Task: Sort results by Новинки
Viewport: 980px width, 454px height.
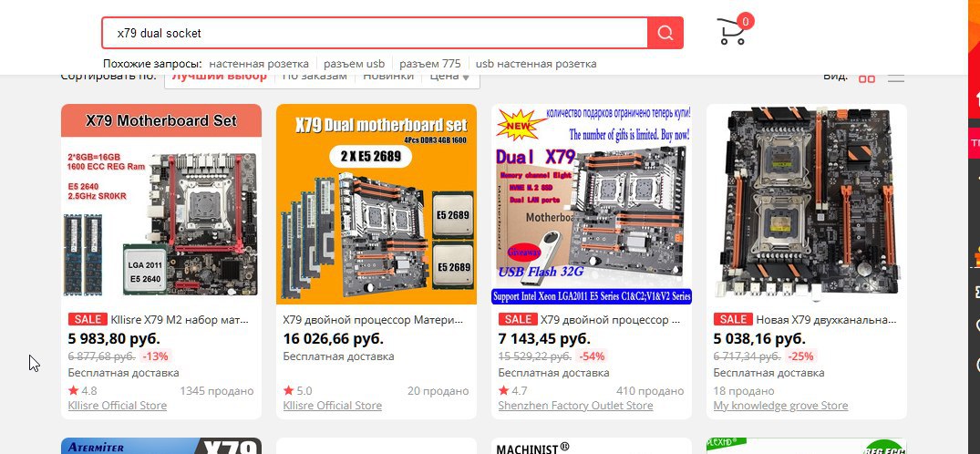Action: 388,77
